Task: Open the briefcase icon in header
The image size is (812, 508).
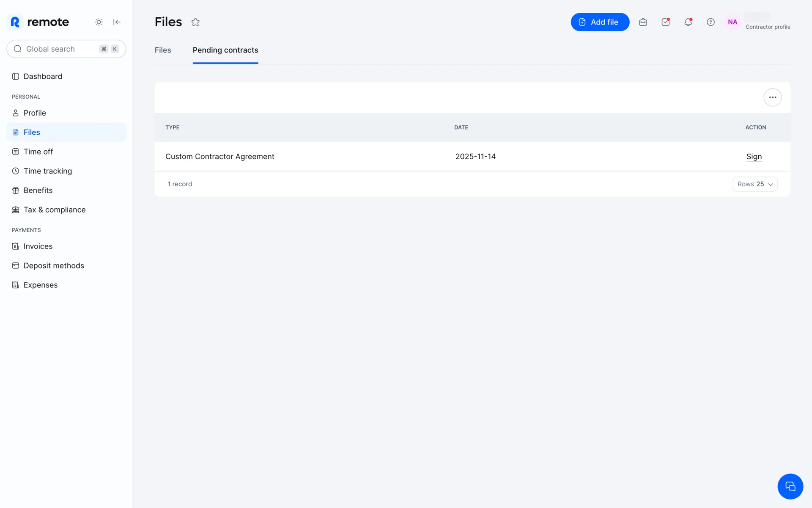Action: click(643, 22)
